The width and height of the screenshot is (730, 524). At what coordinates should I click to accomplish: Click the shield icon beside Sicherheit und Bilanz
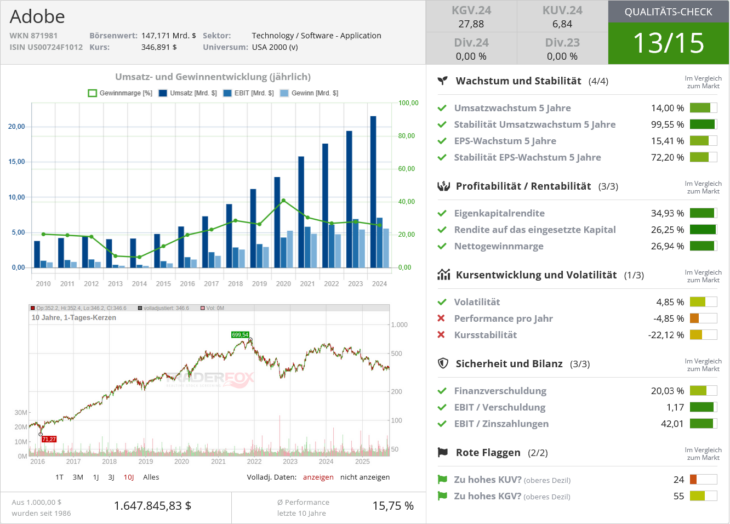(x=443, y=364)
